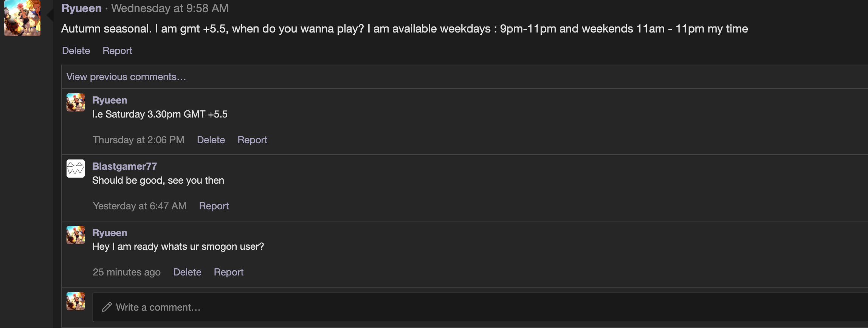Viewport: 868px width, 328px height.
Task: Click the pencil icon in the comment box
Action: (x=107, y=307)
